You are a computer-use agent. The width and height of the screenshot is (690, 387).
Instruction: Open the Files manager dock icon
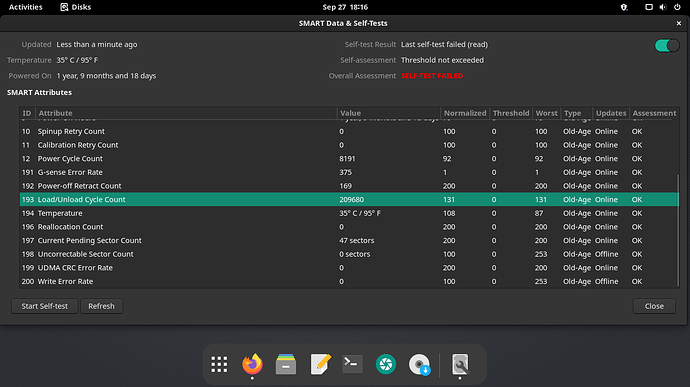(x=286, y=364)
